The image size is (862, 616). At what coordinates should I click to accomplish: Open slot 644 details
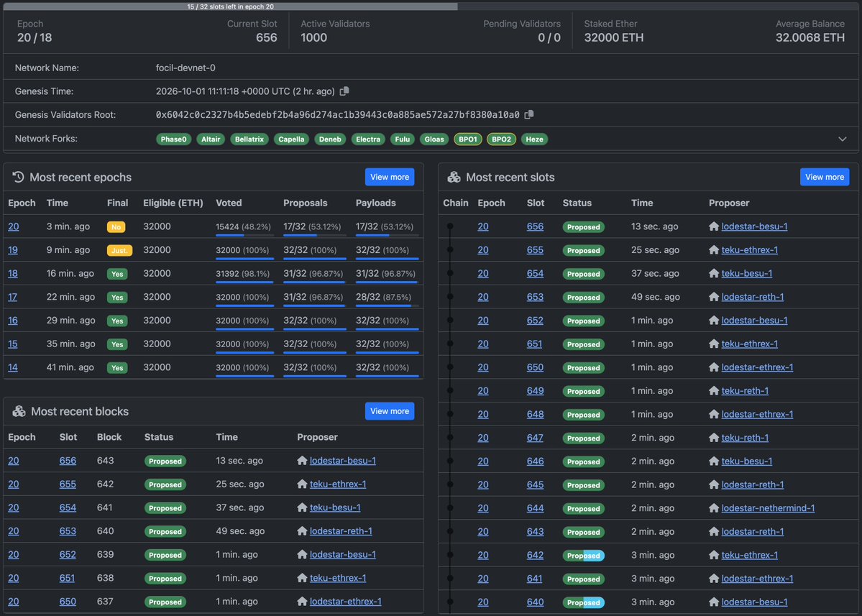tap(535, 508)
